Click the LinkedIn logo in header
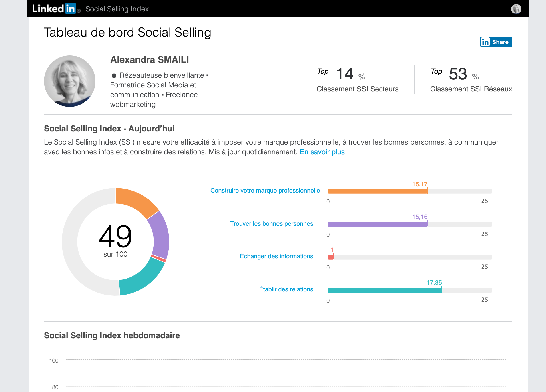546x392 pixels. click(x=54, y=9)
